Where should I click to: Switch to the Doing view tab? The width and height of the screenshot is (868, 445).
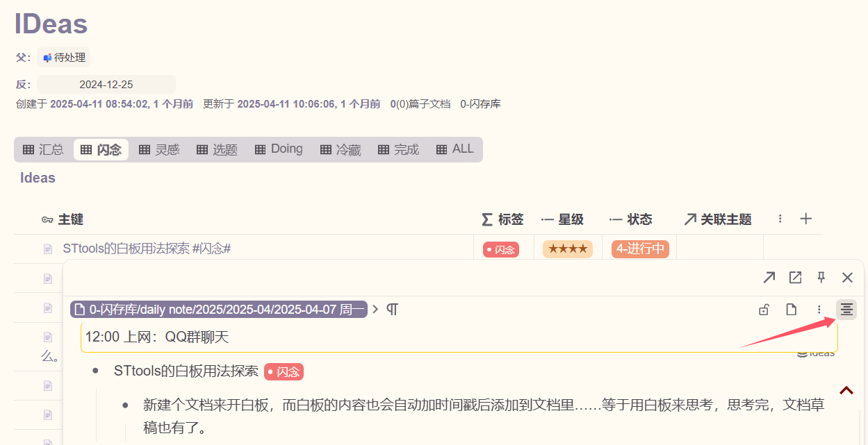point(279,149)
